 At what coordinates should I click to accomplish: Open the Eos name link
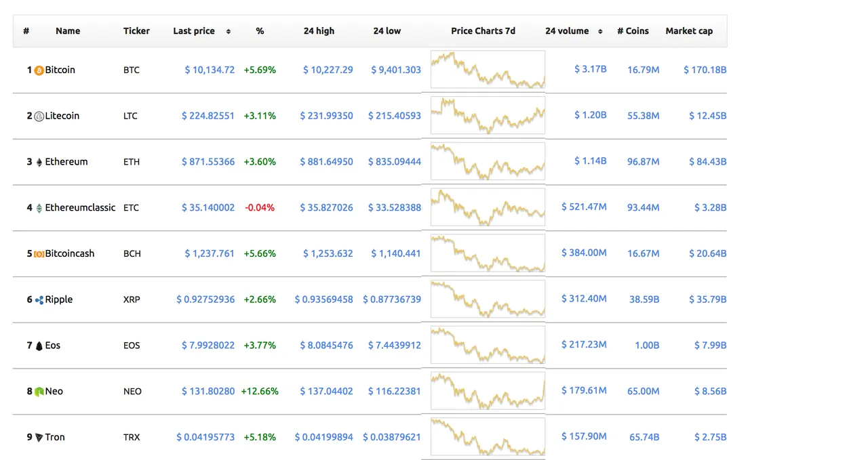tap(52, 346)
